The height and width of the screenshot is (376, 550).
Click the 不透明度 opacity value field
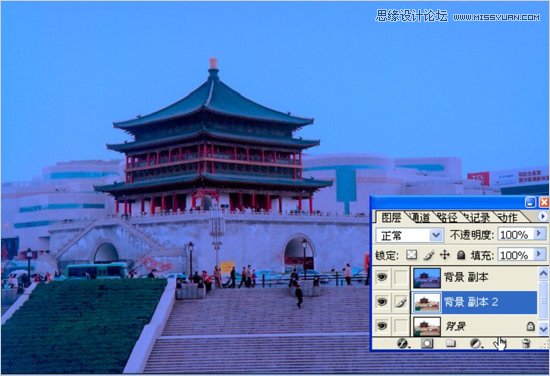515,234
